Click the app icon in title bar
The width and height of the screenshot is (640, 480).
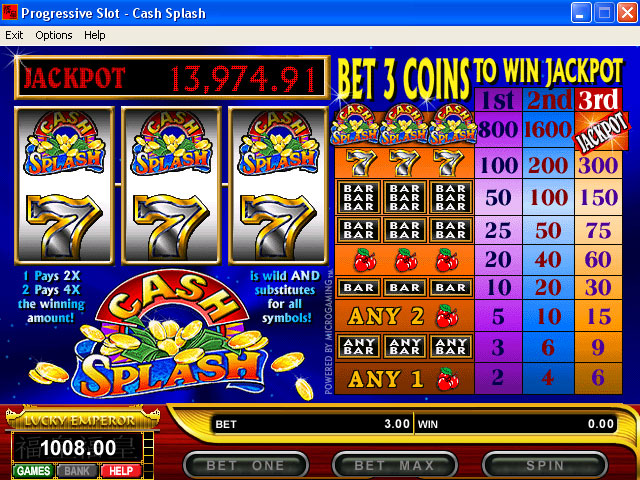click(10, 13)
